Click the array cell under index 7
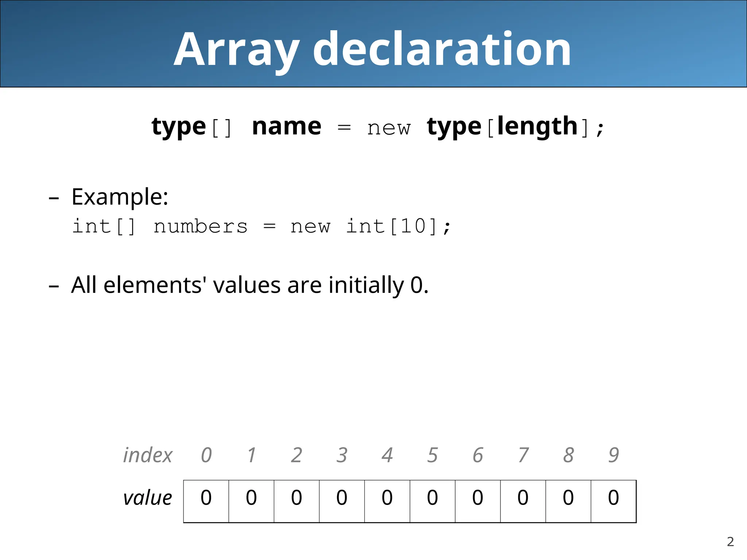Viewport: 747px width, 560px height. [523, 501]
